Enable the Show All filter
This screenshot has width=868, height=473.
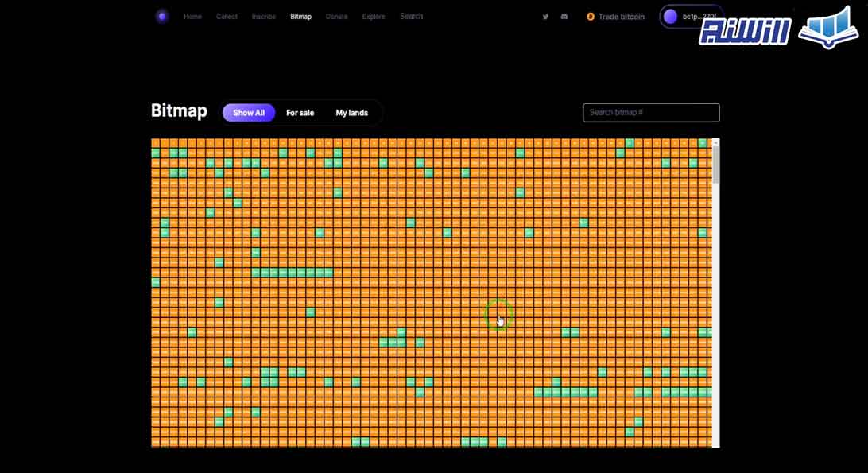pos(248,113)
